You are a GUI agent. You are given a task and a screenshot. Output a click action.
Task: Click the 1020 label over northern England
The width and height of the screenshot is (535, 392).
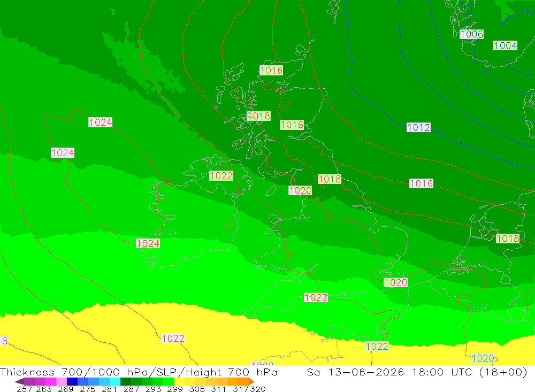click(x=300, y=190)
